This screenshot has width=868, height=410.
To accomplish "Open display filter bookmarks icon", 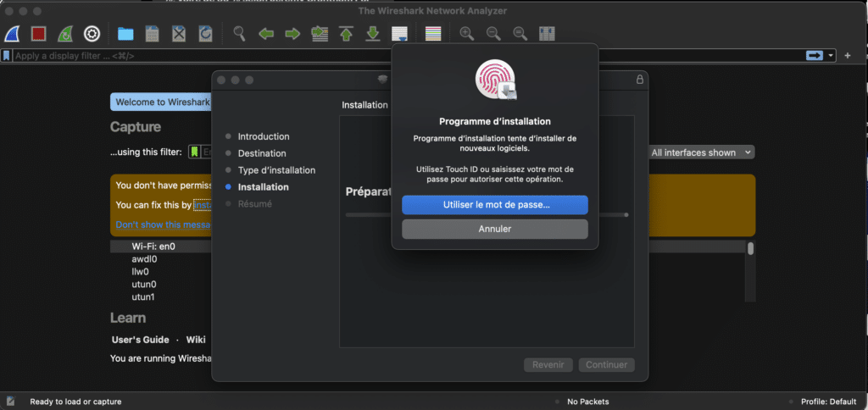I will pyautogui.click(x=6, y=56).
